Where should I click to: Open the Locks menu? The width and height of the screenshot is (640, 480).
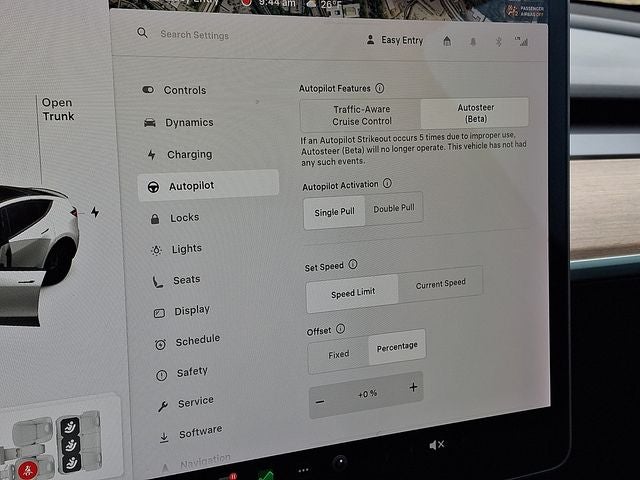174,218
